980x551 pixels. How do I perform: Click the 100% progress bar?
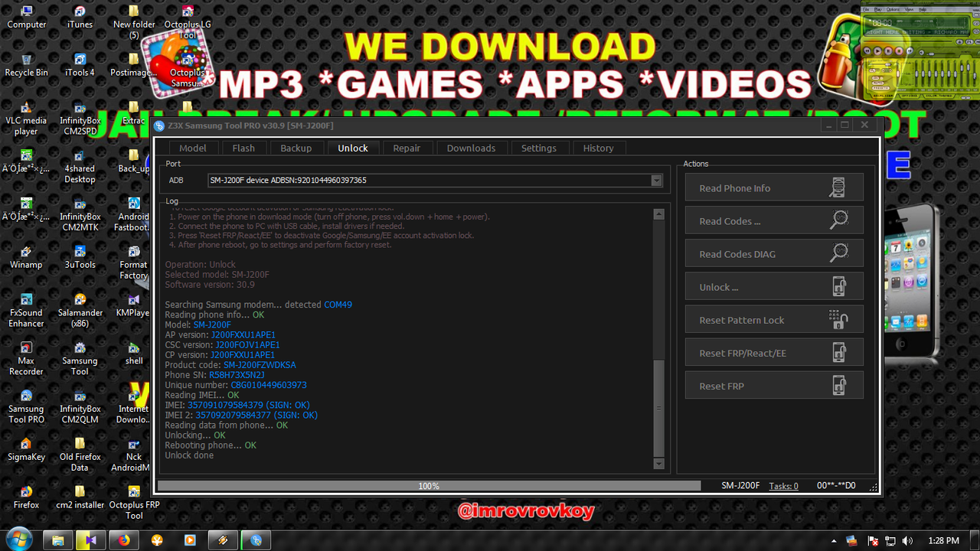(x=429, y=486)
